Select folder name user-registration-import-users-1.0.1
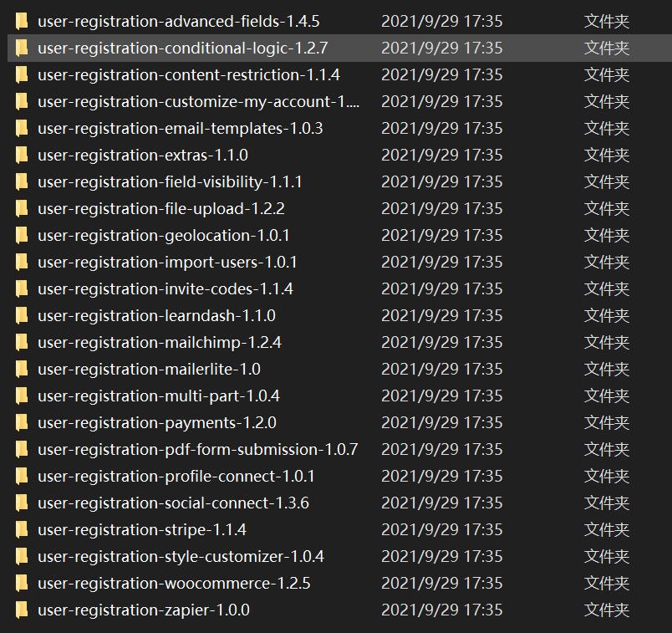The width and height of the screenshot is (672, 633). pyautogui.click(x=167, y=262)
